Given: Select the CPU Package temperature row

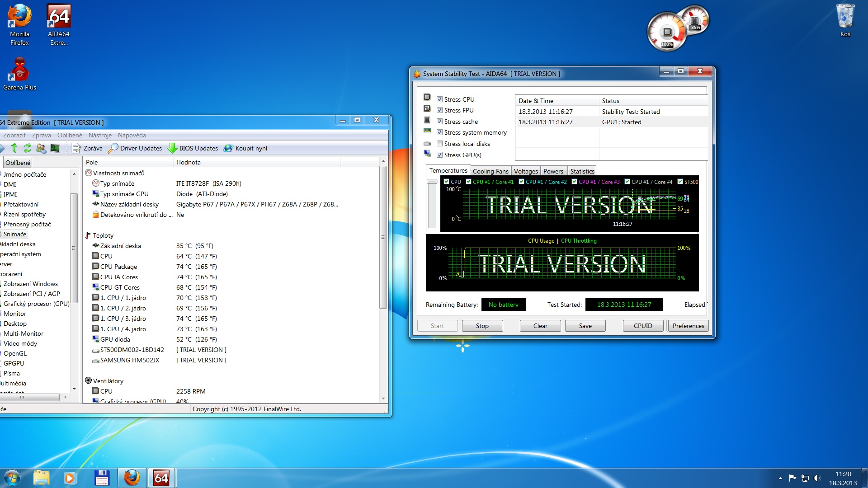Looking at the screenshot, I should point(231,267).
